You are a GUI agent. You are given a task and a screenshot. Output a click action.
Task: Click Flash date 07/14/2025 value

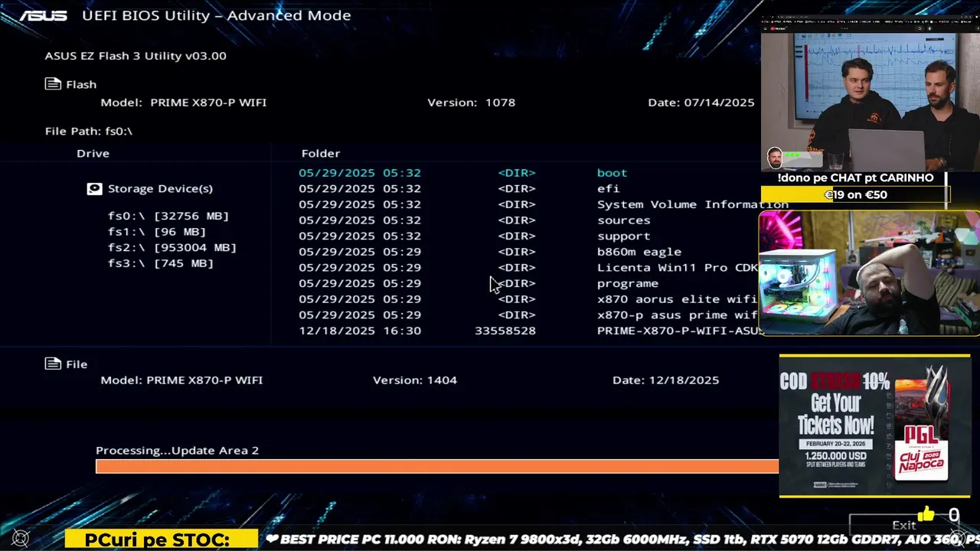click(719, 102)
